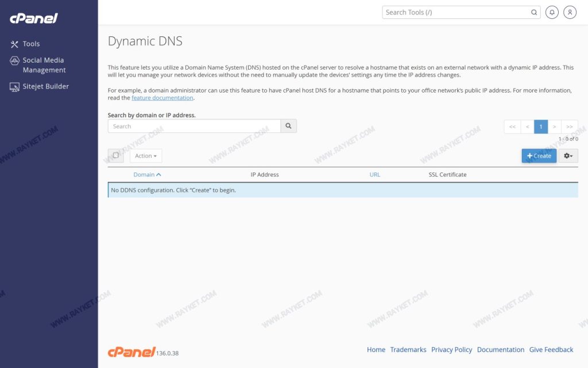Open the Action dropdown
The width and height of the screenshot is (588, 368).
click(x=146, y=156)
